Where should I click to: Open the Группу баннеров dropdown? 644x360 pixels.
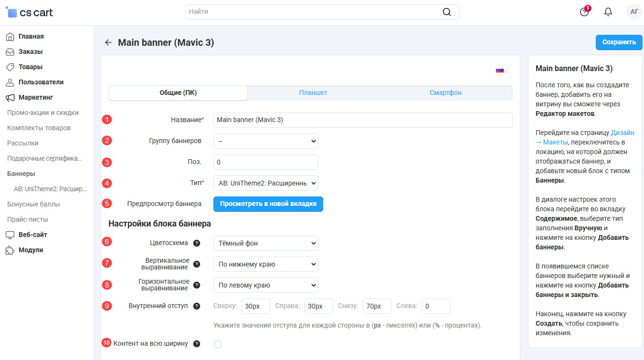pos(265,141)
